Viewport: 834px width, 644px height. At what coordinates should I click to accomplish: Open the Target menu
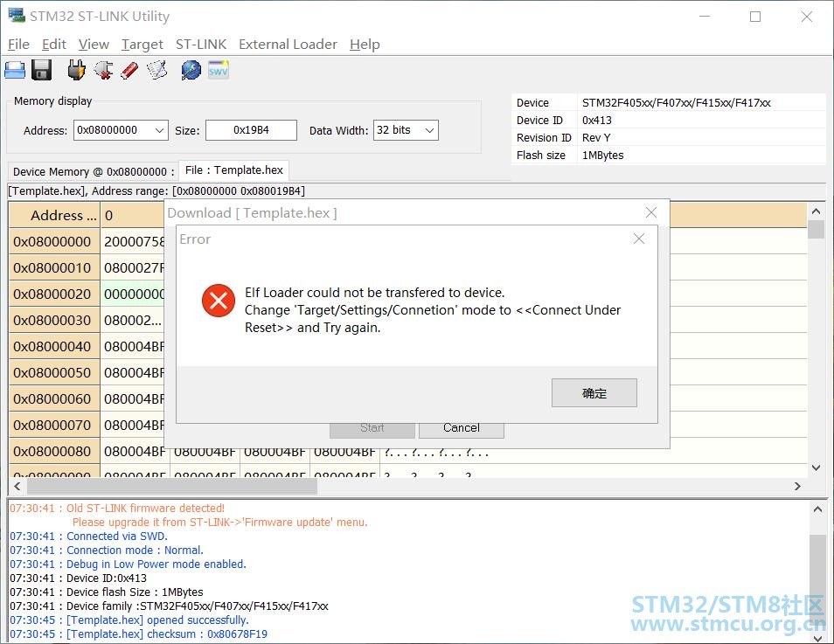click(x=142, y=45)
